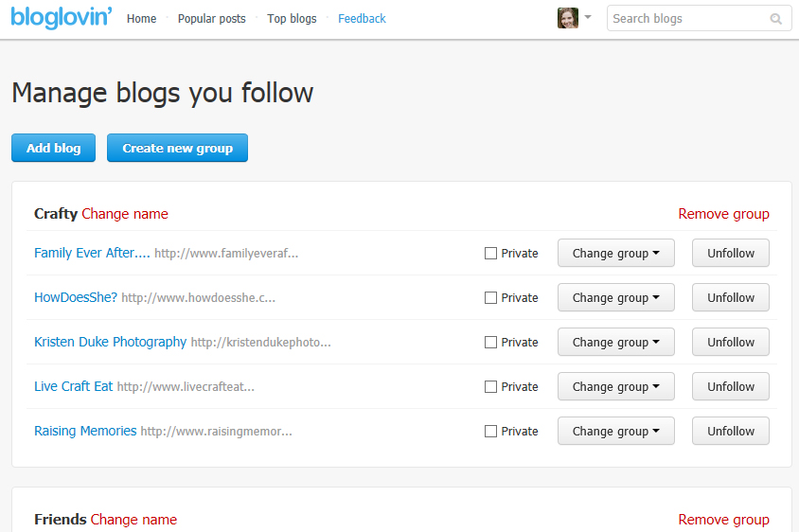Toggle Private checkbox for Live Craft Eat
The width and height of the screenshot is (799, 532).
pyautogui.click(x=490, y=387)
